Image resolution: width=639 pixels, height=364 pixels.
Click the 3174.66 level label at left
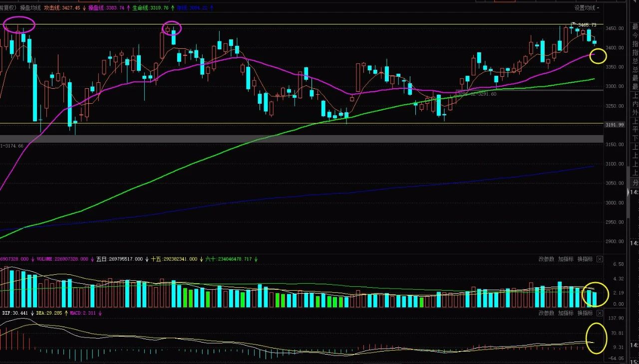[x=12, y=146]
